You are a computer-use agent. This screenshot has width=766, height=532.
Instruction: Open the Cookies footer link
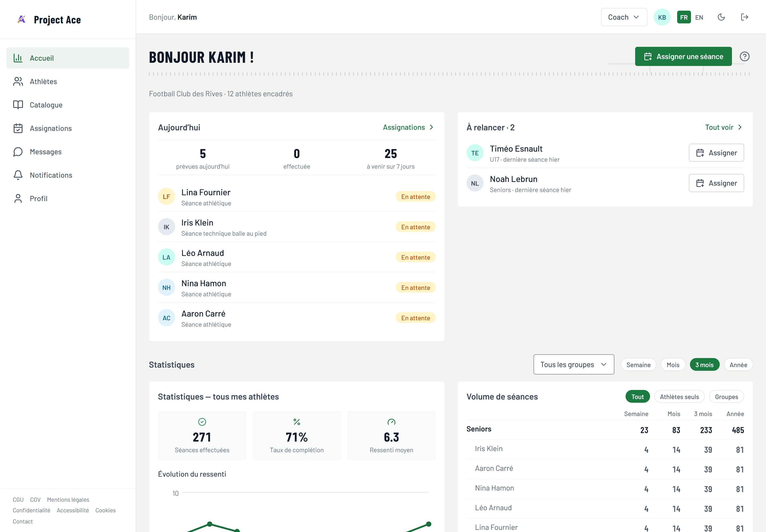click(x=105, y=510)
